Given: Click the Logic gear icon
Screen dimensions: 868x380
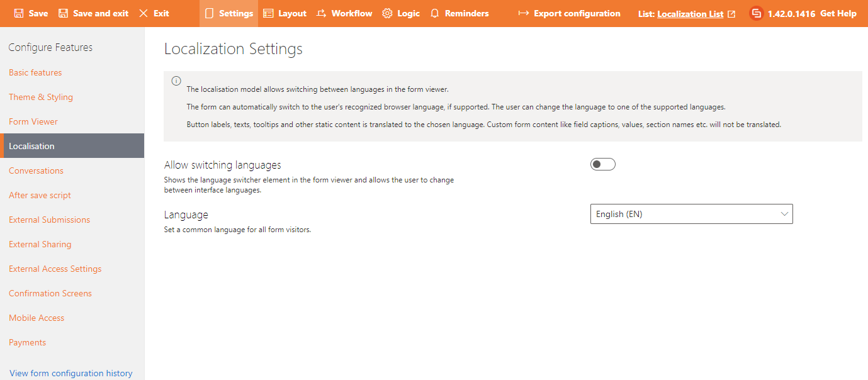Looking at the screenshot, I should click(x=387, y=13).
